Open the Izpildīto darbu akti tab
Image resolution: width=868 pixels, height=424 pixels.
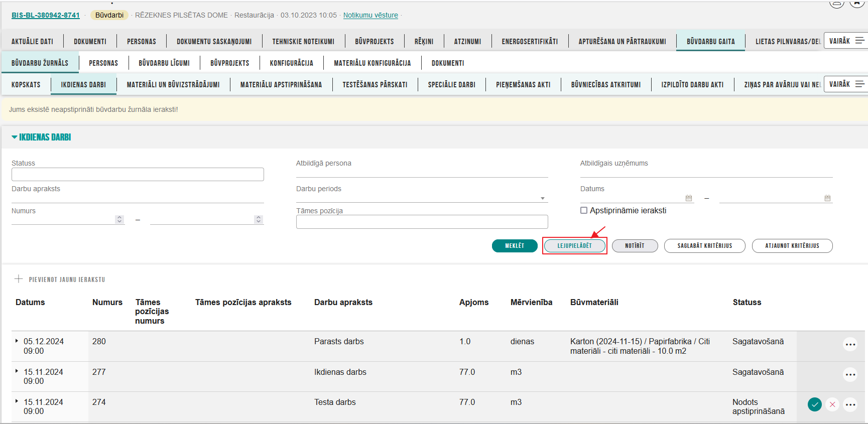692,84
